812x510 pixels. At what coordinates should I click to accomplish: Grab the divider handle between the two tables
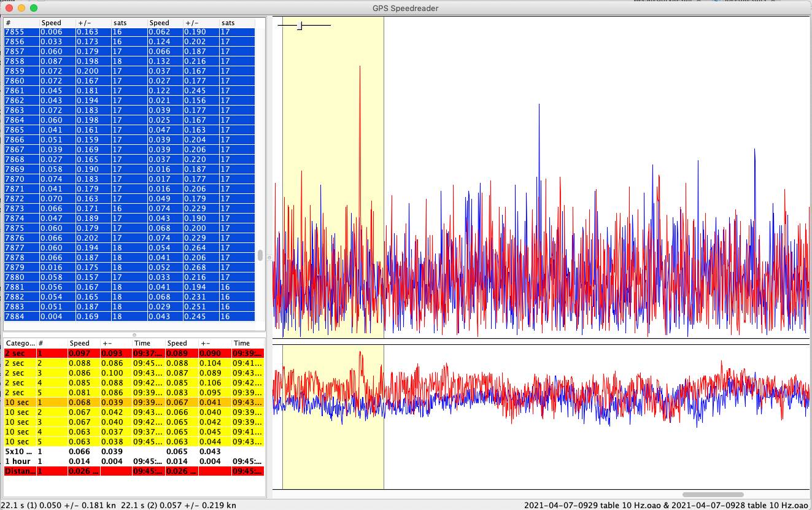pos(134,334)
